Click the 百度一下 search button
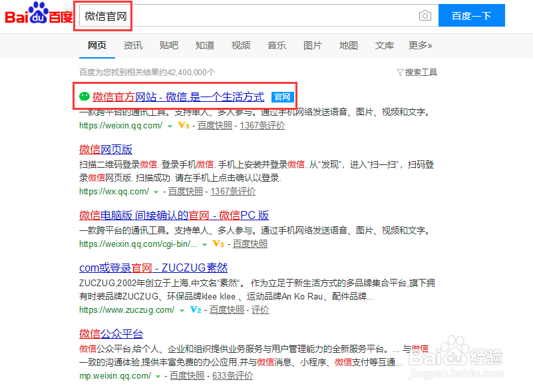Viewport: 533px width, 392px height. tap(472, 15)
